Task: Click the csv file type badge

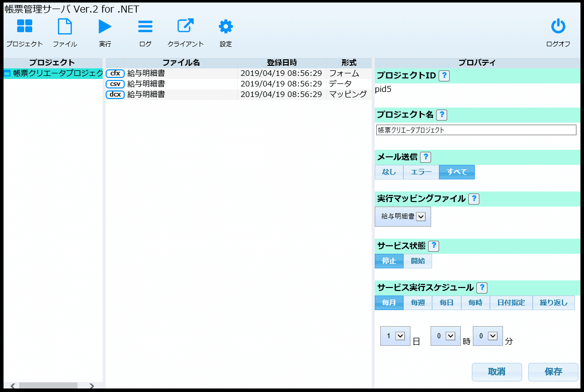Action: tap(115, 84)
